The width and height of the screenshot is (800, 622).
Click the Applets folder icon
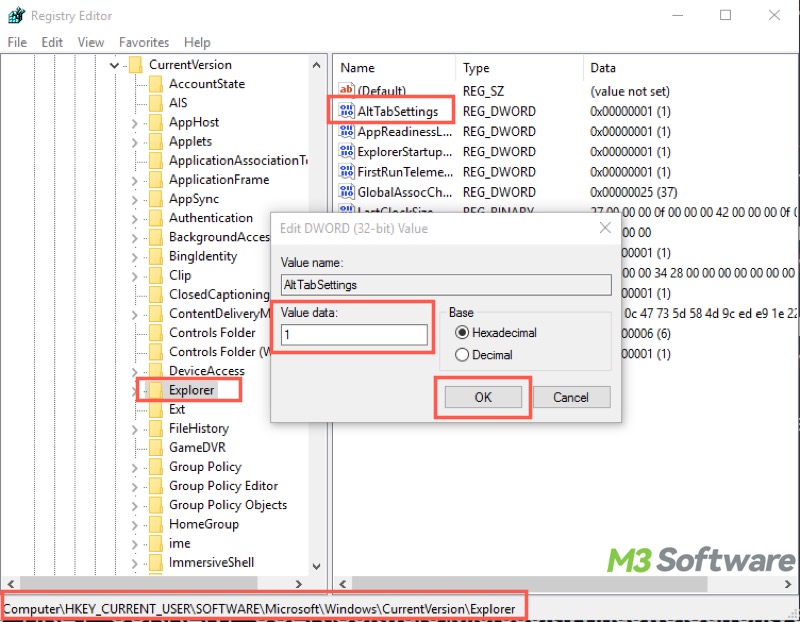coord(156,141)
